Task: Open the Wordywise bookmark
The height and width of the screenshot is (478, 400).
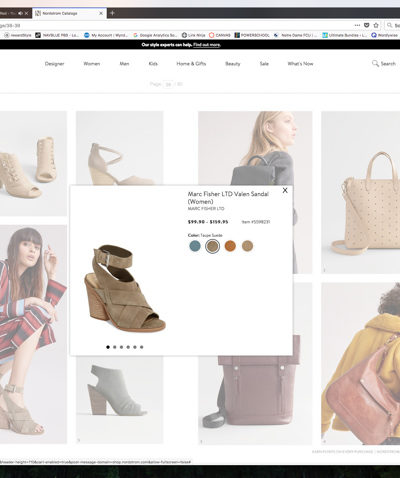Action: tap(385, 35)
